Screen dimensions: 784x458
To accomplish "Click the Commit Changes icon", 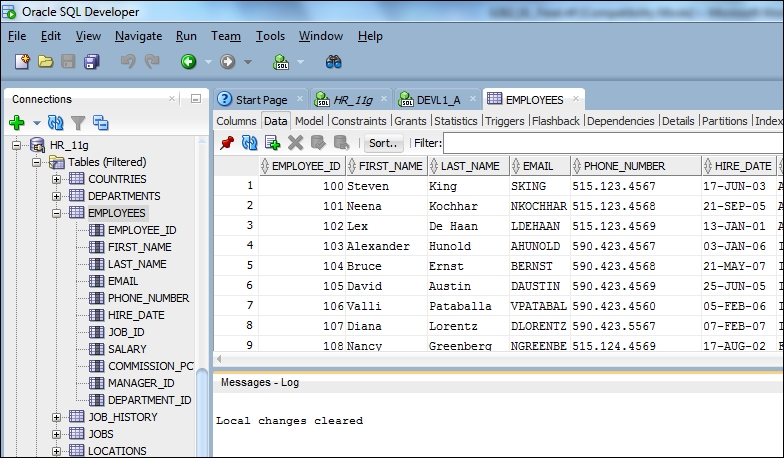I will [x=318, y=143].
